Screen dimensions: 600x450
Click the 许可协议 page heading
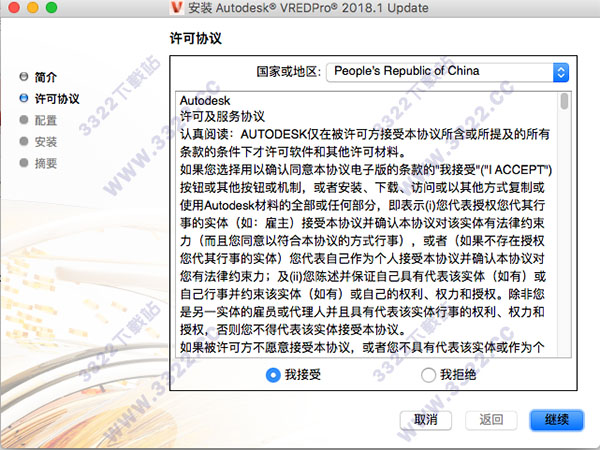pos(196,38)
